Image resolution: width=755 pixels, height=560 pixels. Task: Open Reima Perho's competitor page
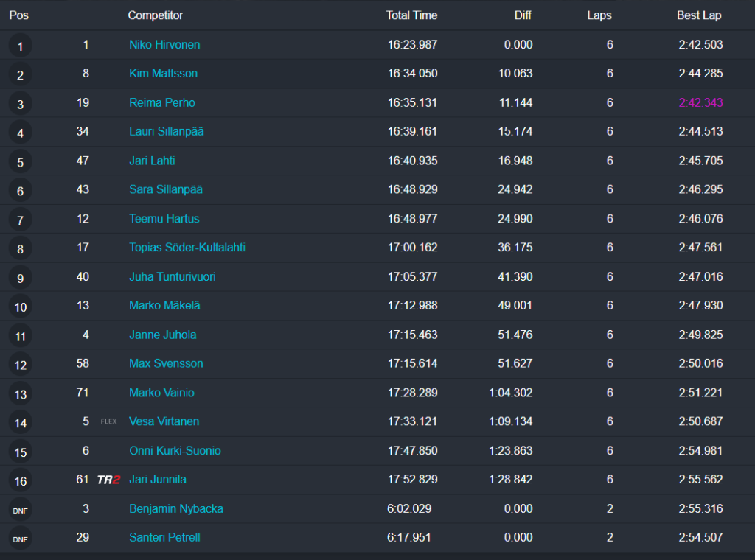162,103
